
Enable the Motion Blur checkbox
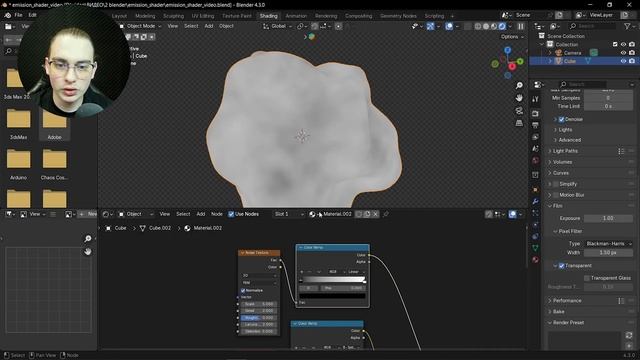[556, 195]
